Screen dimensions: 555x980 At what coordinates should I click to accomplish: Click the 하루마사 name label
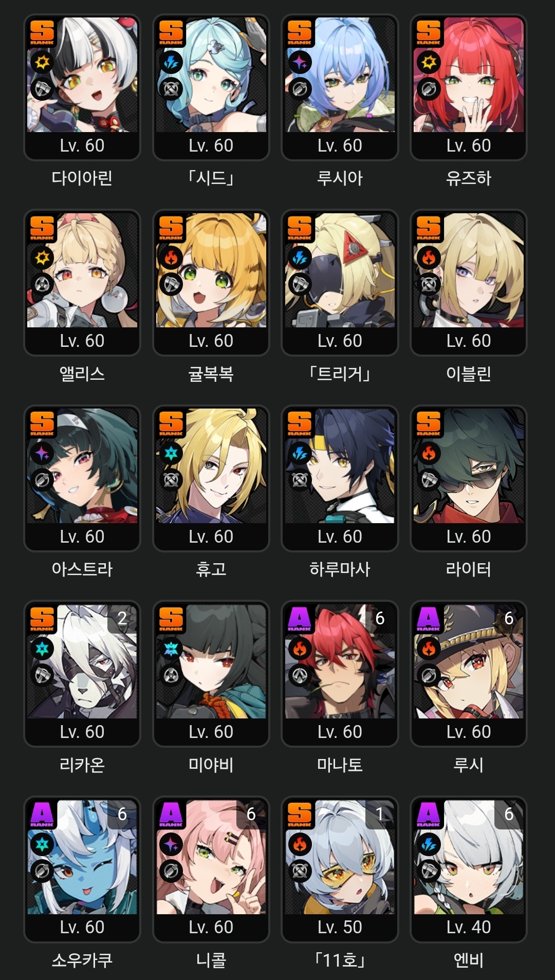point(340,569)
